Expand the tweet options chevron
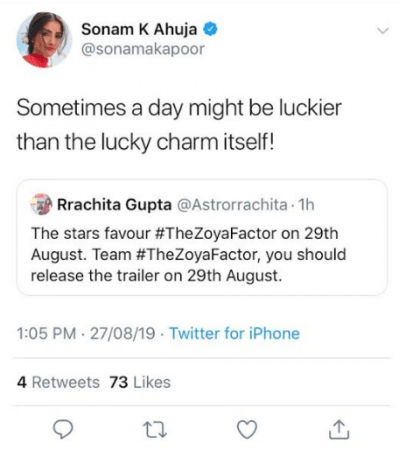 383,31
